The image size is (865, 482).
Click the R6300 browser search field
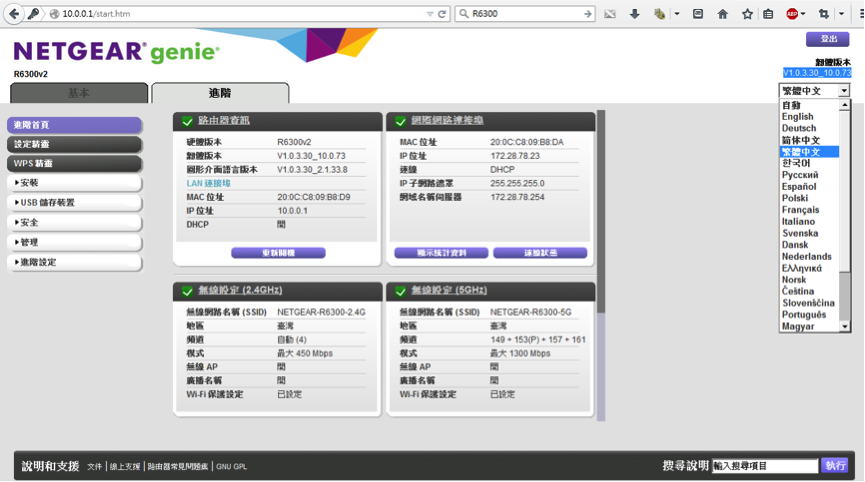point(524,14)
